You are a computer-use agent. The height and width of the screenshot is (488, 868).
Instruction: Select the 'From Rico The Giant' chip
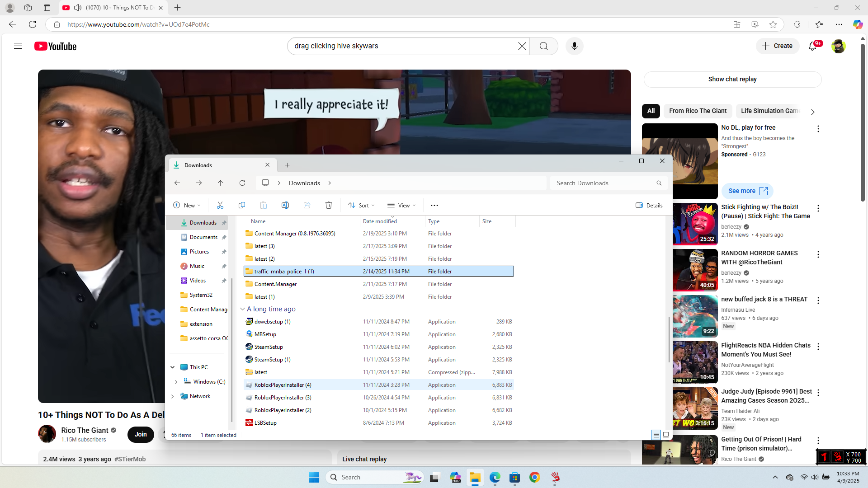coord(698,111)
